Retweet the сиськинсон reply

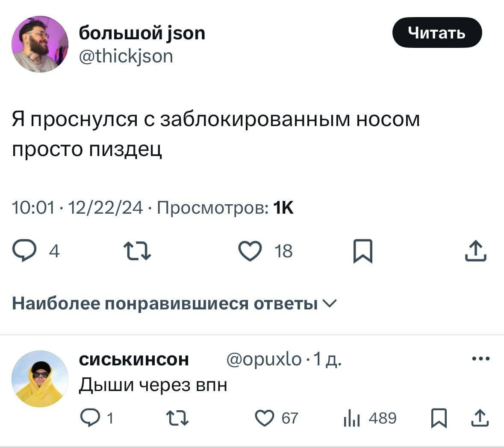point(177,418)
